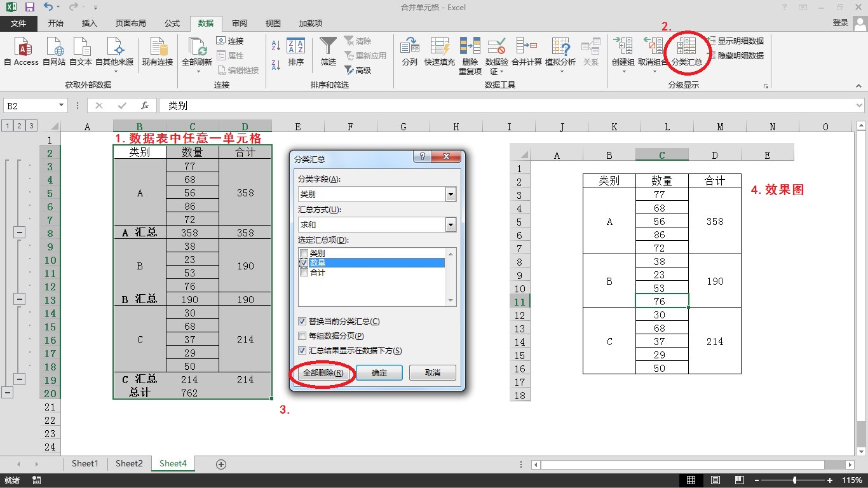Image resolution: width=868 pixels, height=488 pixels.
Task: Click the insert function fx icon
Action: click(x=145, y=105)
